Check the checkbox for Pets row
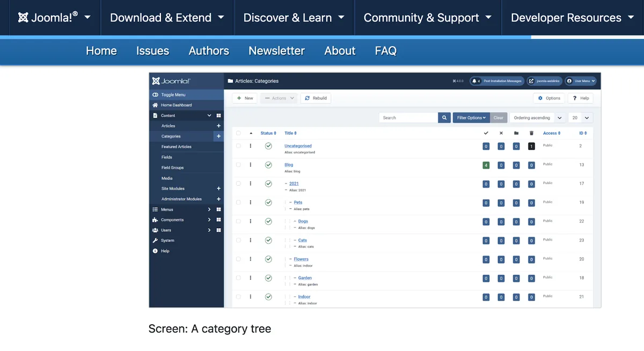 pyautogui.click(x=238, y=202)
